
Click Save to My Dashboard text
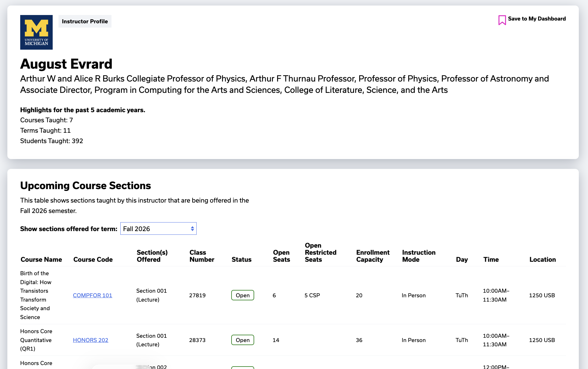537,19
